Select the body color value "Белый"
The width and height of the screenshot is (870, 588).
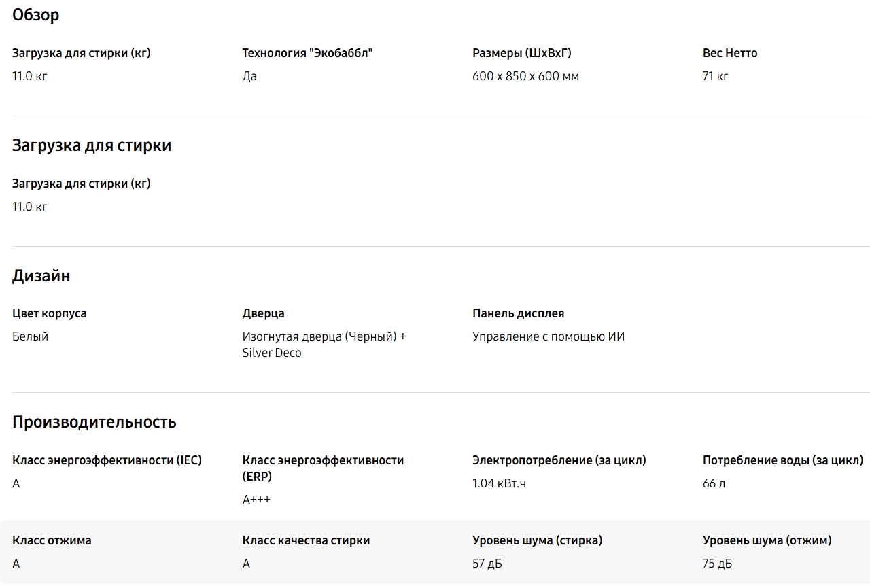click(x=30, y=336)
